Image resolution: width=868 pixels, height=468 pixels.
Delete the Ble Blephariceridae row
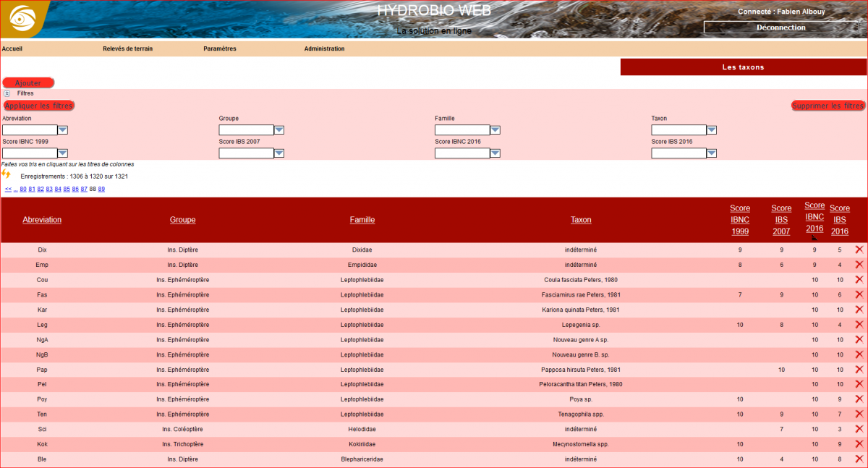[x=859, y=459]
